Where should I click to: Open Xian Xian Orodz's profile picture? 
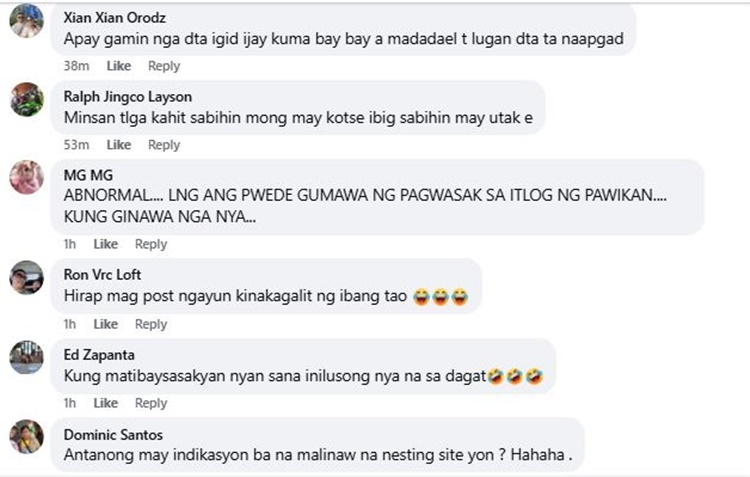click(27, 21)
